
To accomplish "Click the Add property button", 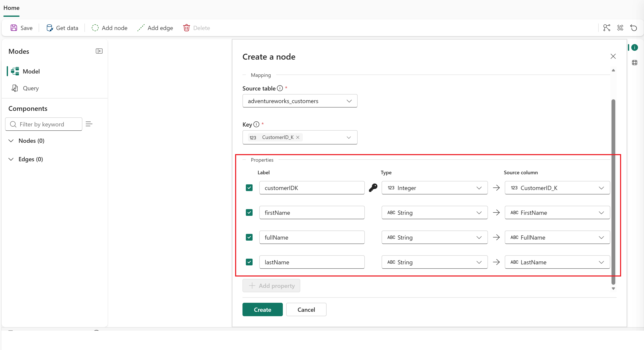I will [271, 286].
